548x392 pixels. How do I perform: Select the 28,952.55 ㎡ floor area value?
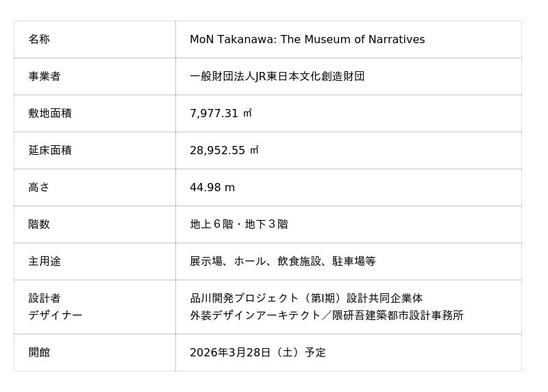click(x=224, y=151)
